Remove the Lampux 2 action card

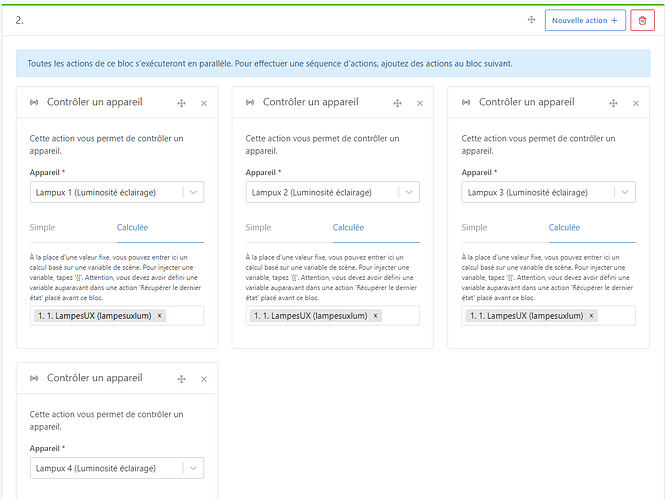coord(420,103)
